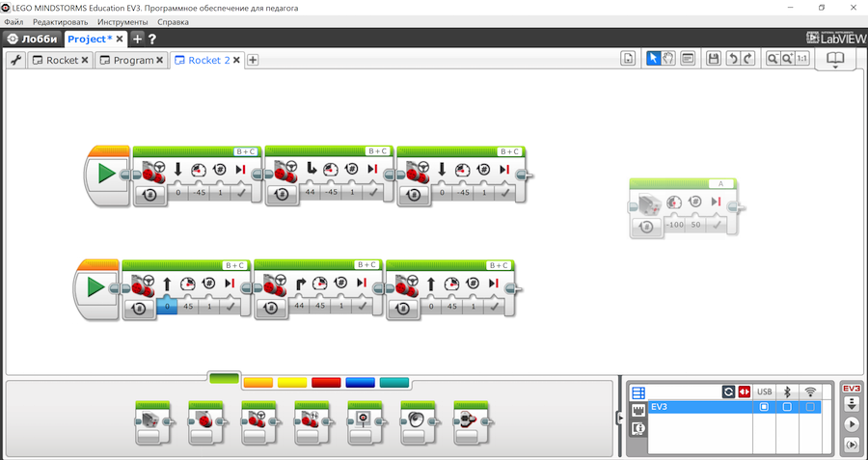This screenshot has height=460, width=868.
Task: Collapse the hardware page side arrow
Action: tap(619, 418)
